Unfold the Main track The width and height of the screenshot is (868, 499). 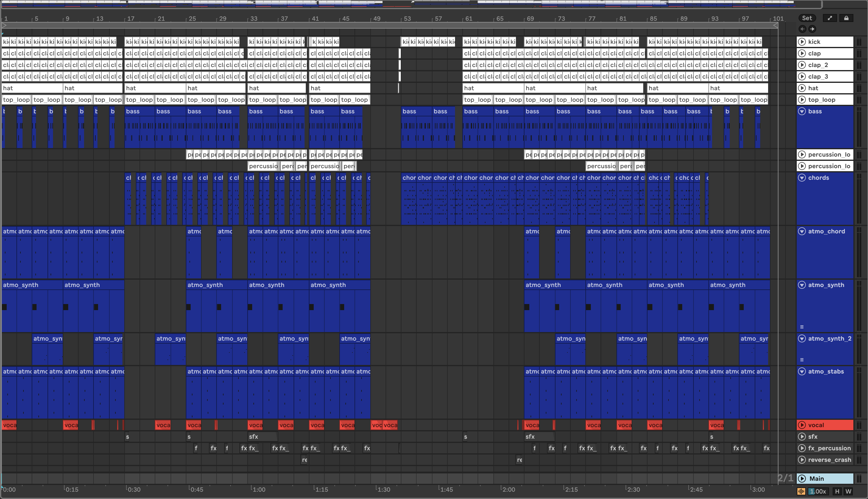[x=802, y=478]
